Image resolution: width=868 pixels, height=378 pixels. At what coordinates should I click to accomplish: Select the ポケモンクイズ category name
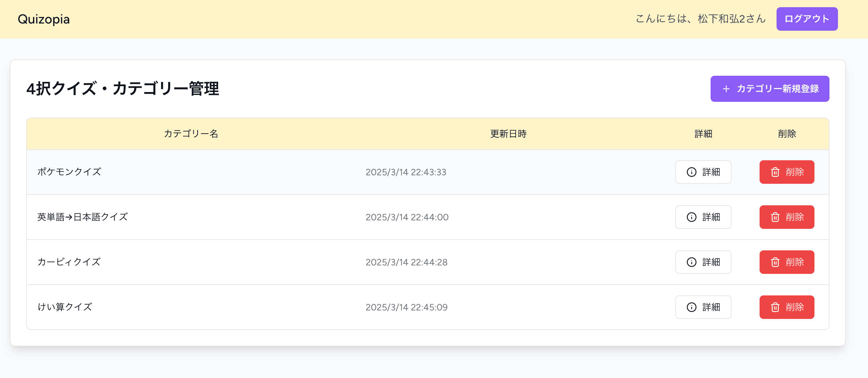click(x=69, y=172)
